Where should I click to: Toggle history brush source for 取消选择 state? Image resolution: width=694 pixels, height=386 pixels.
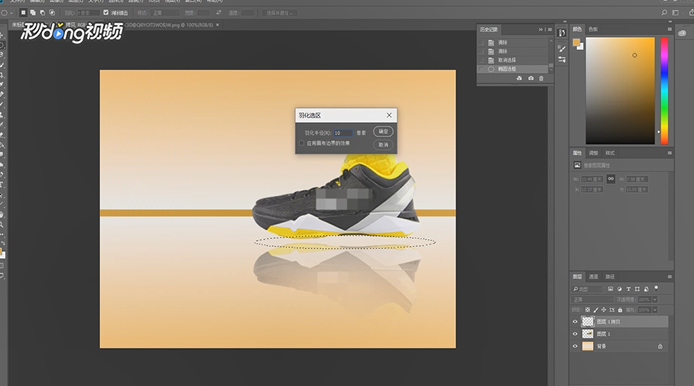pyautogui.click(x=482, y=60)
